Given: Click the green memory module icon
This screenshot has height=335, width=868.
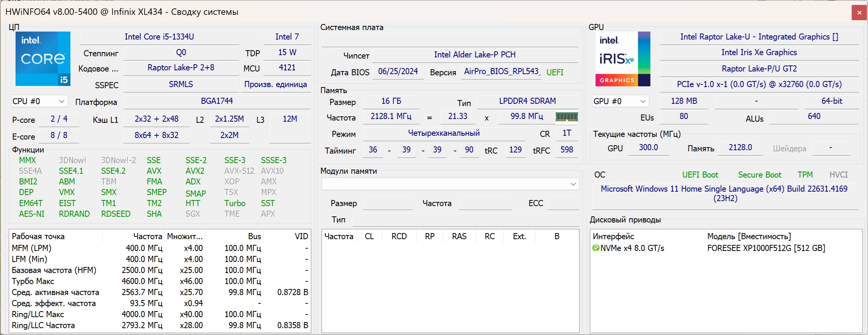Looking at the screenshot, I should [567, 117].
